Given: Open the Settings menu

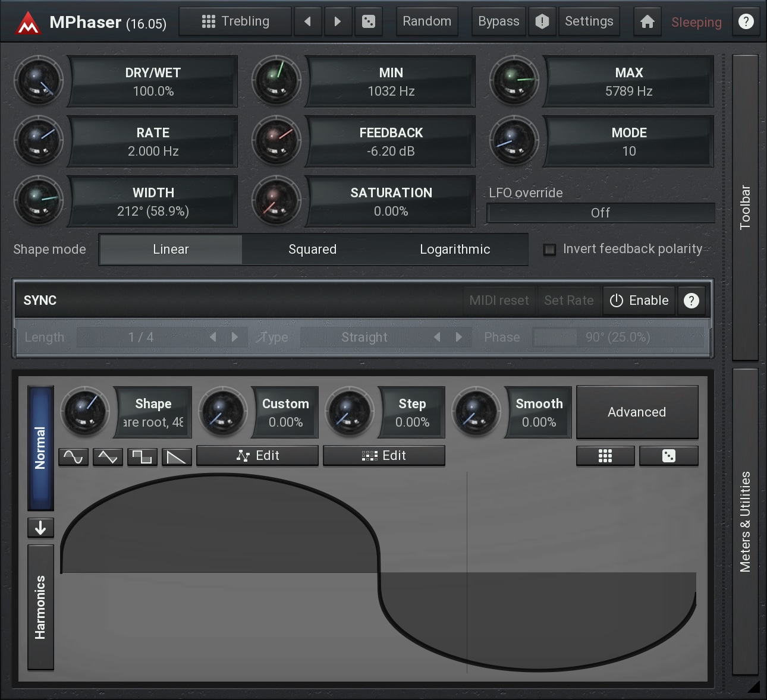Looking at the screenshot, I should (x=589, y=21).
